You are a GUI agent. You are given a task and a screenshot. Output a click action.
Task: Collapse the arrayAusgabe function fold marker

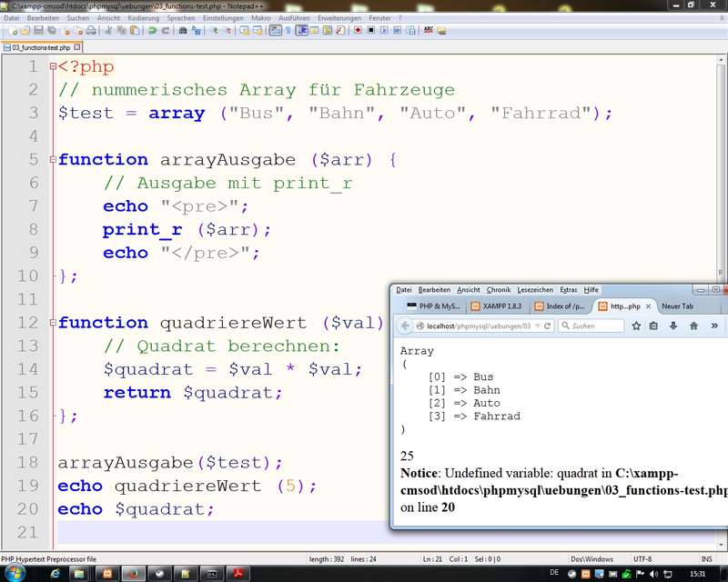pyautogui.click(x=54, y=160)
